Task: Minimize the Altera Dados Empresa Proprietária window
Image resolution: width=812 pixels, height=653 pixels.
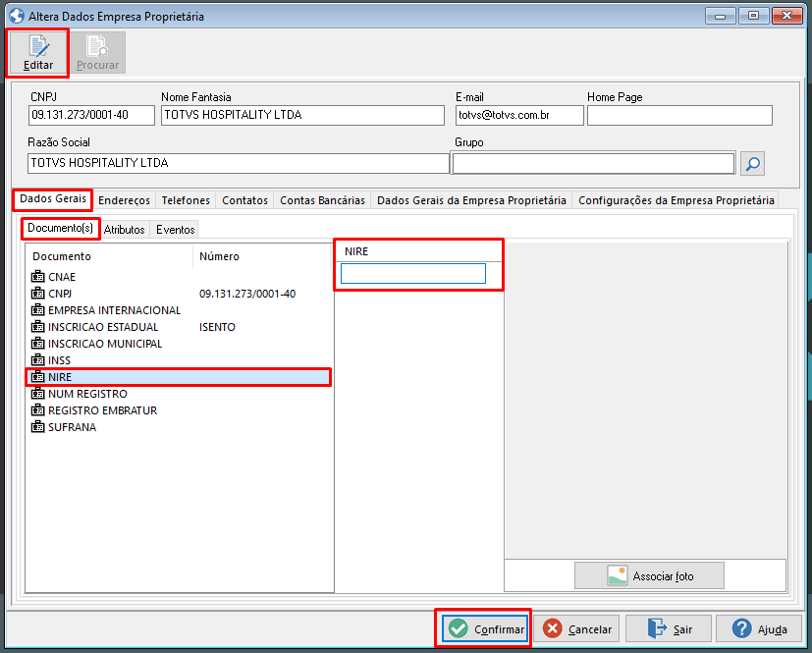Action: [720, 16]
